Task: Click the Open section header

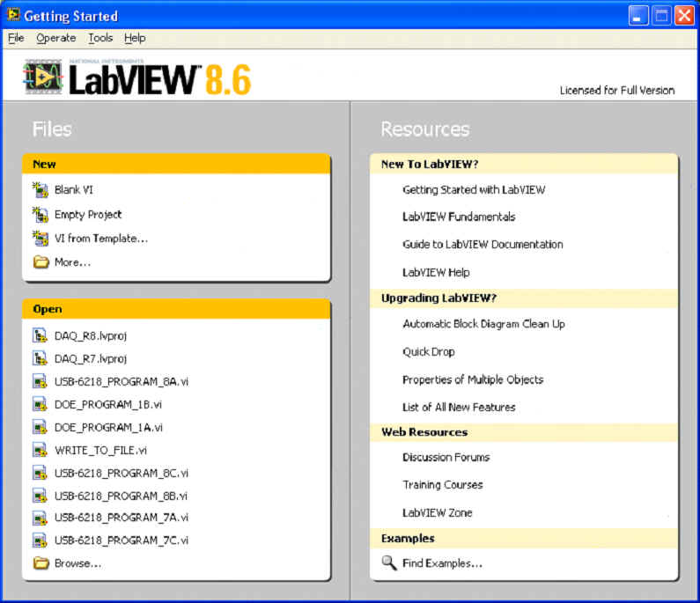Action: pos(176,309)
